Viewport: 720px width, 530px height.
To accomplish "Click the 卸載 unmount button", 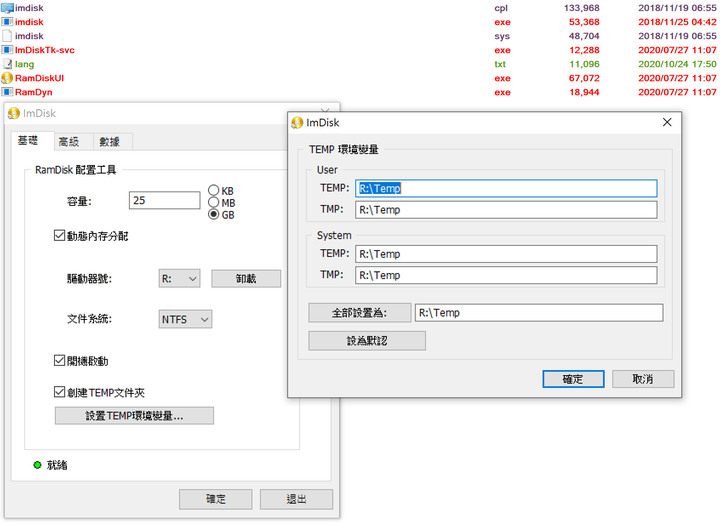I will pyautogui.click(x=246, y=279).
